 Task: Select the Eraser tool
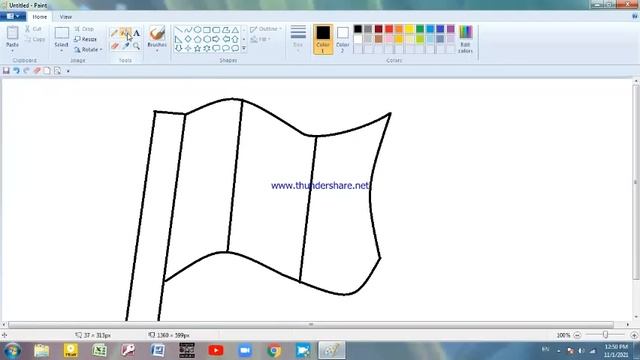115,46
